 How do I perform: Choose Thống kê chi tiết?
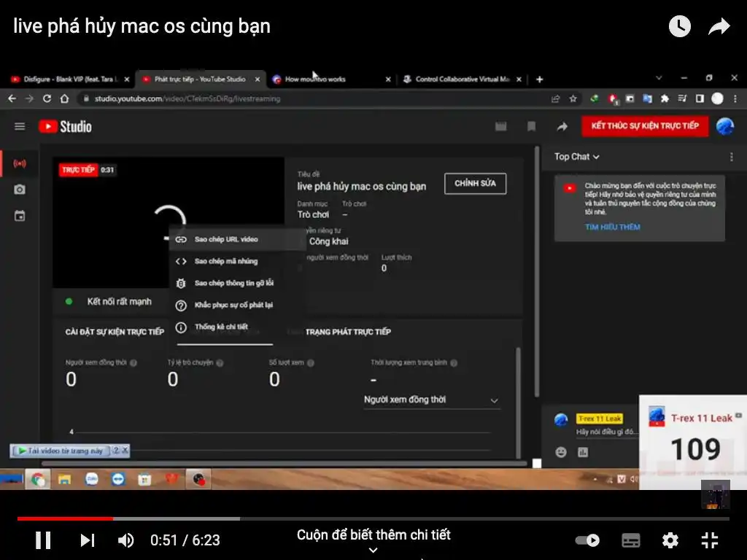(x=237, y=327)
